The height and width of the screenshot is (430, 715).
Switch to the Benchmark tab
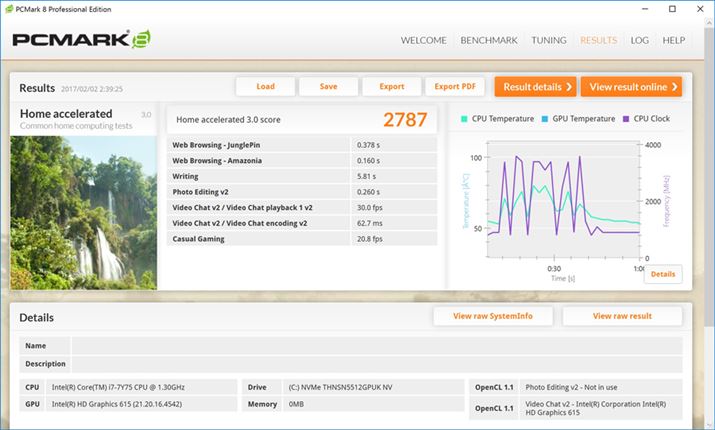(x=489, y=41)
